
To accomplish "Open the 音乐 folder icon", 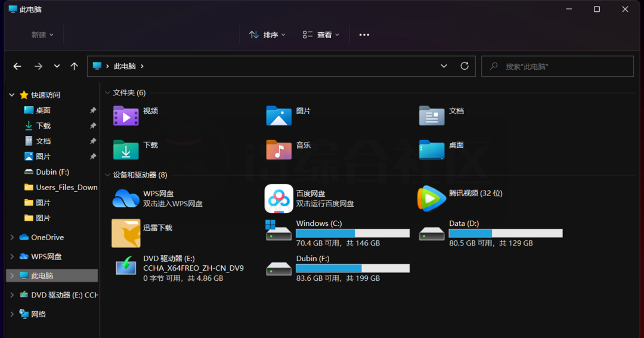I will coord(278,150).
